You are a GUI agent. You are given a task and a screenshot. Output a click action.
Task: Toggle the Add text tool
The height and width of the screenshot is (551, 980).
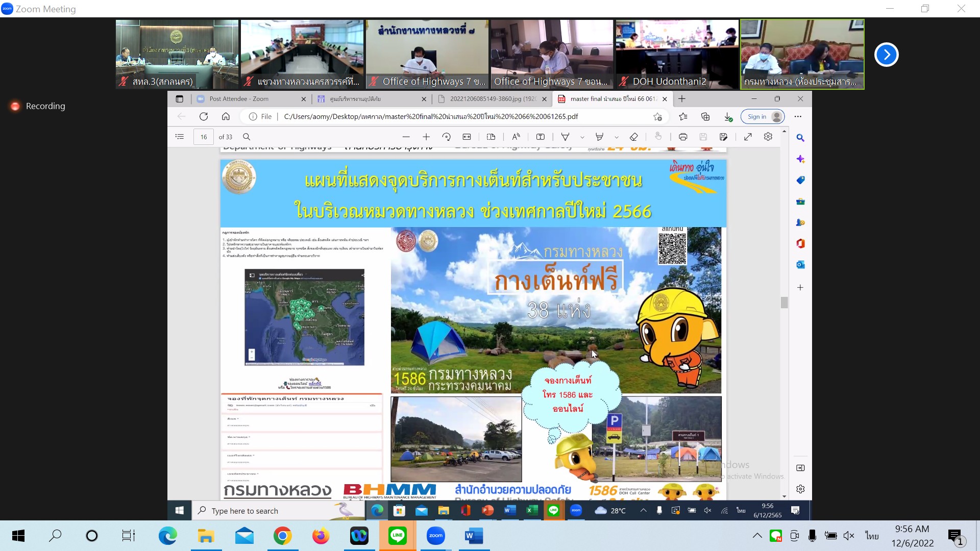pos(541,137)
